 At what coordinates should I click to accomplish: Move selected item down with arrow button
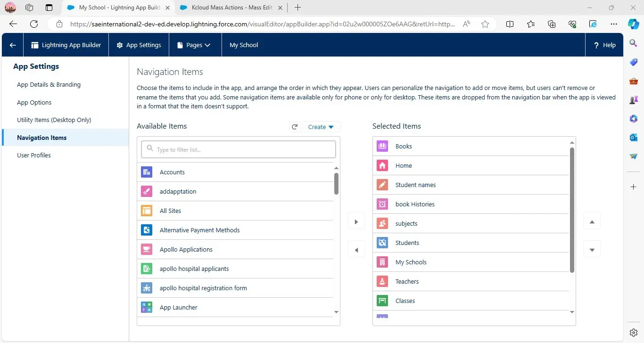tap(592, 249)
